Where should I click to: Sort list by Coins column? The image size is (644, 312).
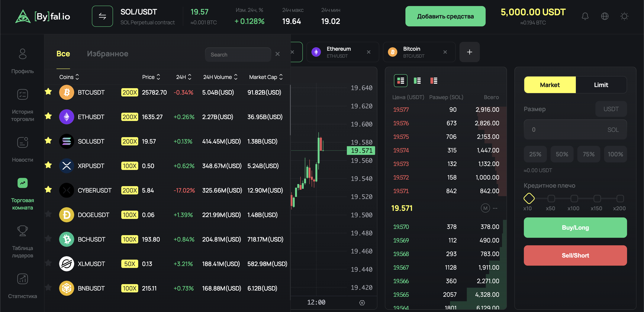69,77
